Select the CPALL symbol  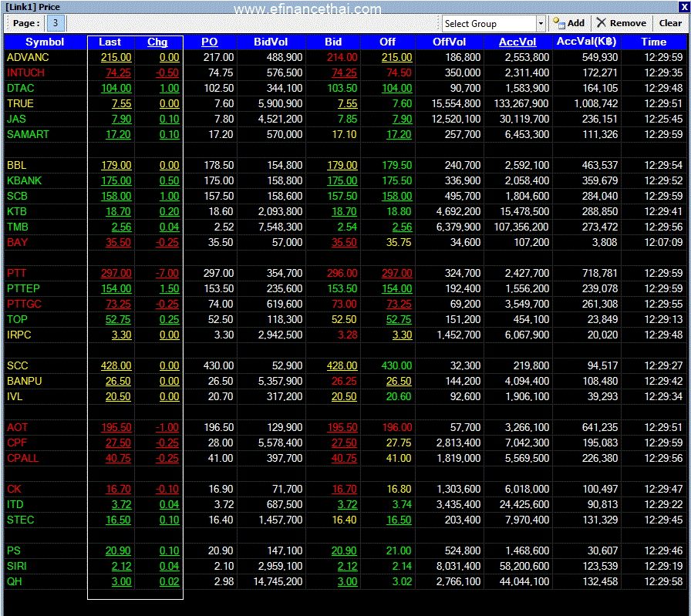point(22,458)
